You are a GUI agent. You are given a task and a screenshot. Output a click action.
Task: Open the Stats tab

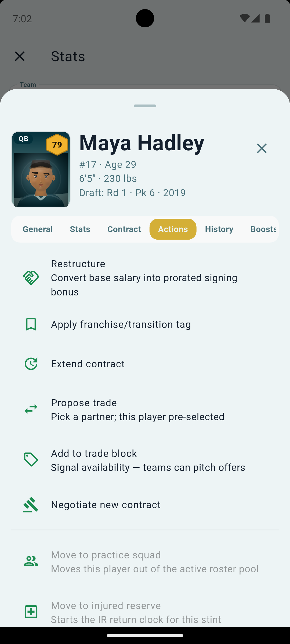pyautogui.click(x=80, y=229)
